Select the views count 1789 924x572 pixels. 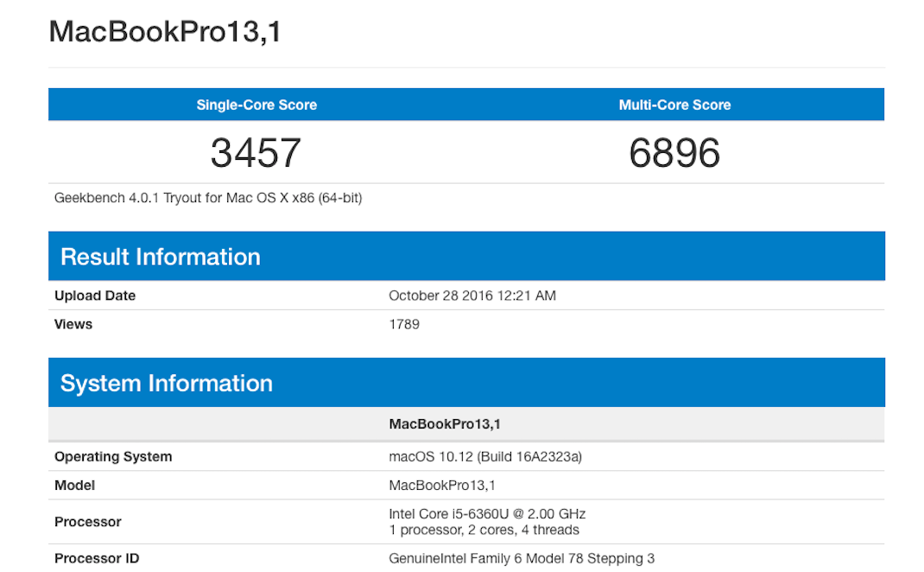pos(404,324)
